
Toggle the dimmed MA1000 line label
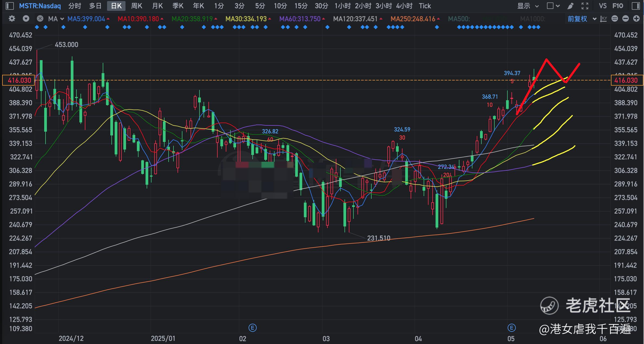(x=533, y=19)
